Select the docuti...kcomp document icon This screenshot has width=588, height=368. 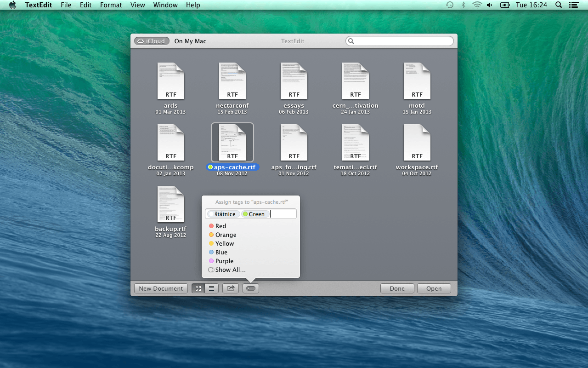click(171, 143)
